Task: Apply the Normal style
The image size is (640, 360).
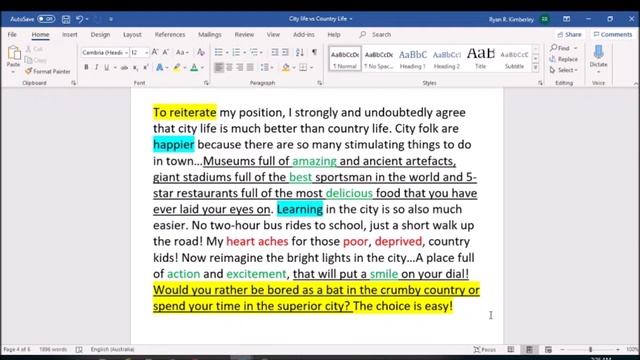Action: 345,59
